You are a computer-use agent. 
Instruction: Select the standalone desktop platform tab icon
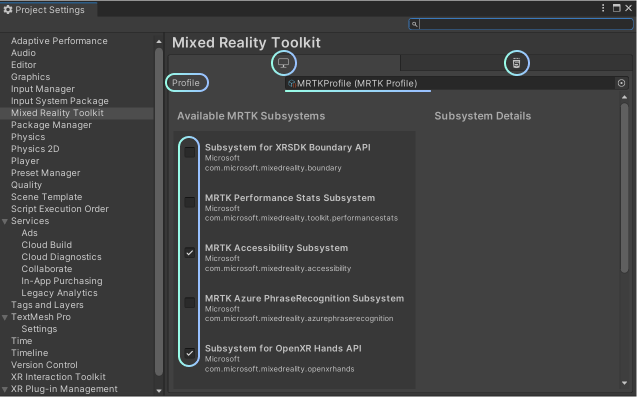click(x=284, y=63)
